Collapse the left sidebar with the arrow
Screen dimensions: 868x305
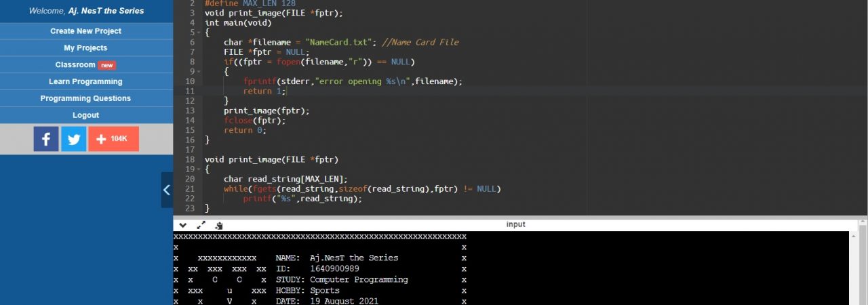click(x=167, y=190)
